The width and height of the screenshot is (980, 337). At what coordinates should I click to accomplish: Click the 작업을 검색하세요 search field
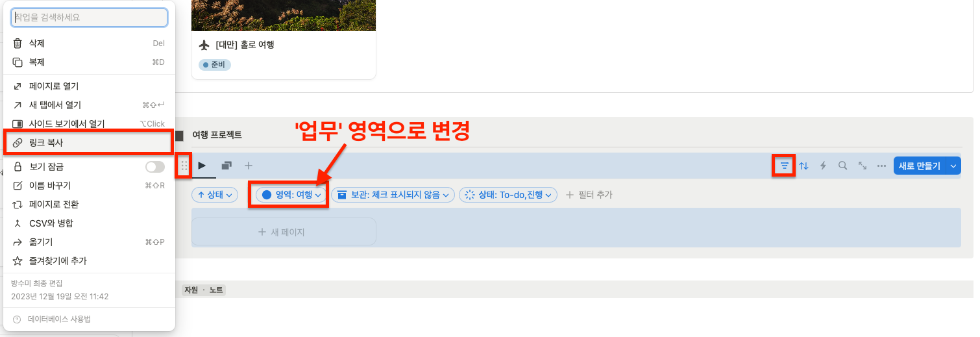[90, 17]
